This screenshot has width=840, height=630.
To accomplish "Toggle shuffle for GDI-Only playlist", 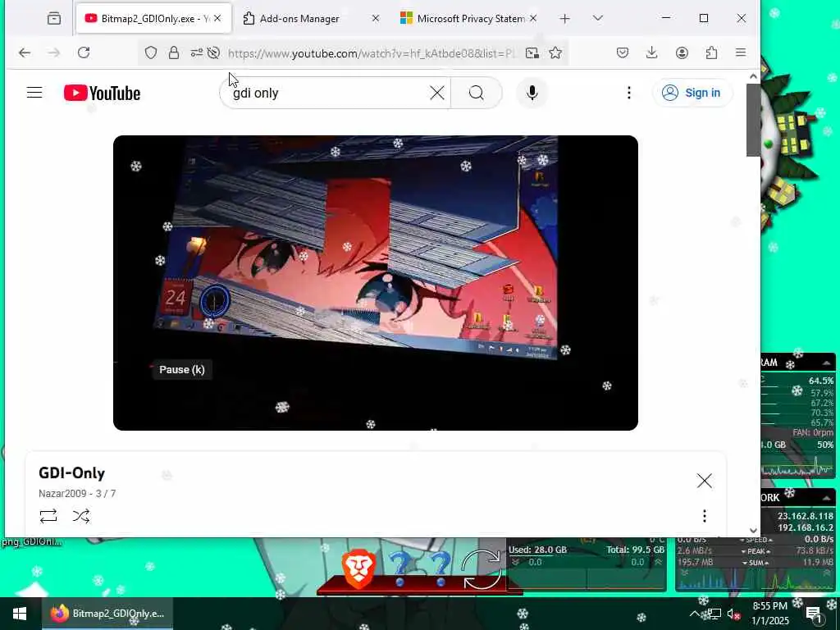I will (x=81, y=516).
